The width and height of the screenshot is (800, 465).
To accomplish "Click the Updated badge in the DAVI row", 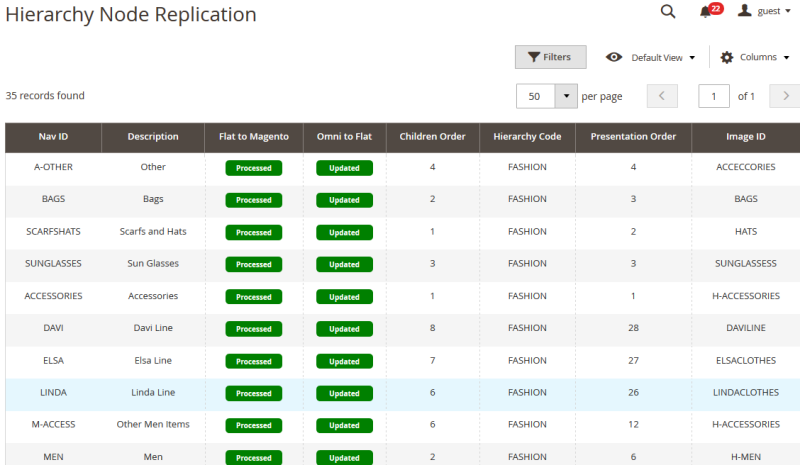I will pyautogui.click(x=344, y=329).
